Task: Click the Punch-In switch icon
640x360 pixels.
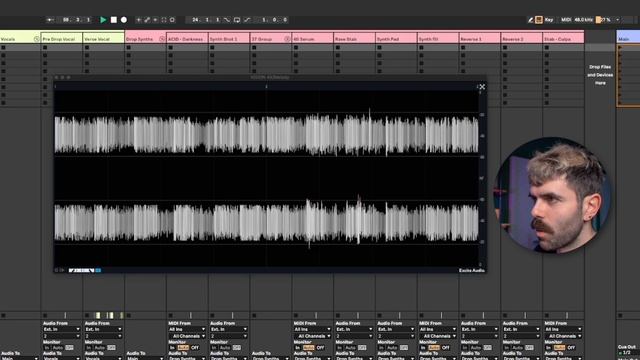Action: pyautogui.click(x=227, y=20)
